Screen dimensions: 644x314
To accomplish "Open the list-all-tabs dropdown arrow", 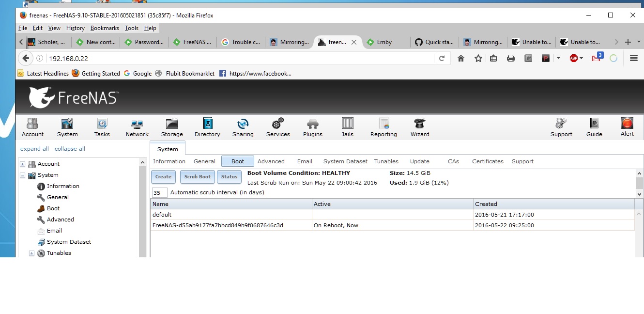I will [x=639, y=42].
